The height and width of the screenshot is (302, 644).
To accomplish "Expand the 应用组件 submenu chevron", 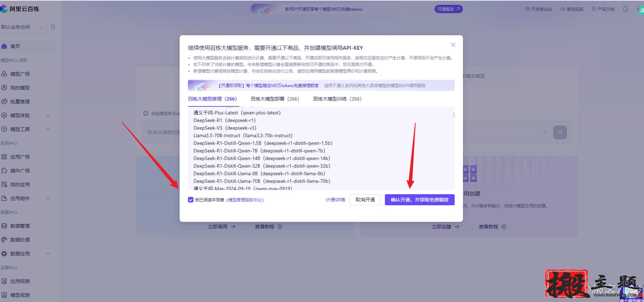I will pos(48,198).
